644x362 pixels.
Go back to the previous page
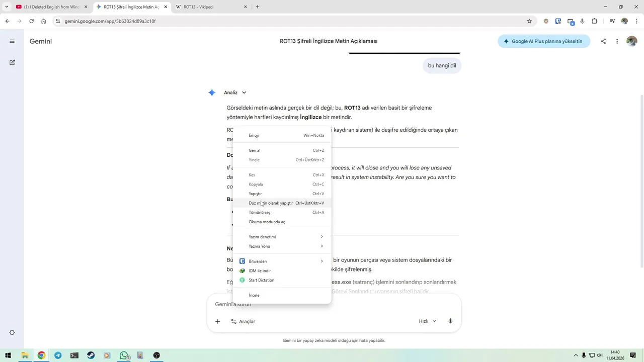tap(7, 21)
